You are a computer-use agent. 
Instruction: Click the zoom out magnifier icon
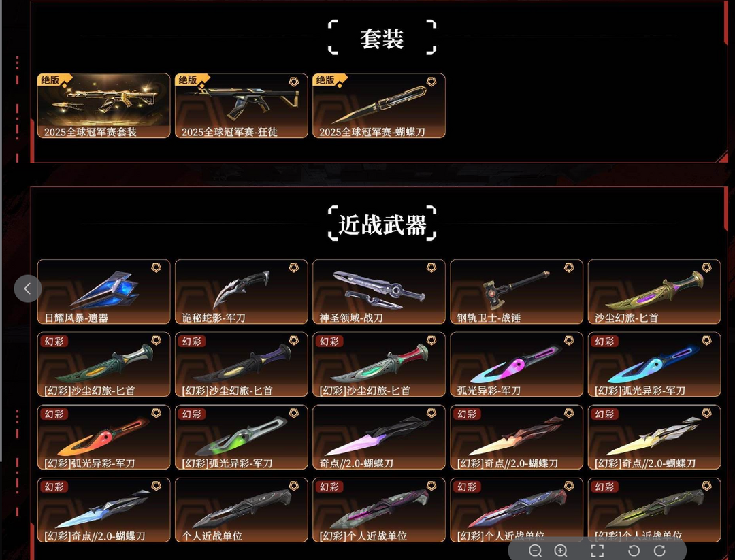point(535,550)
